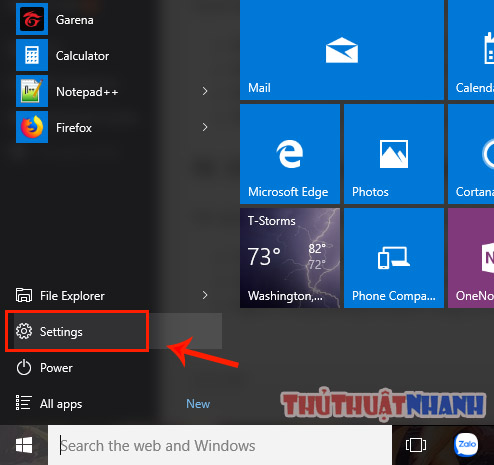Launch Calculator from its icon
This screenshot has height=465, width=494.
(32, 55)
